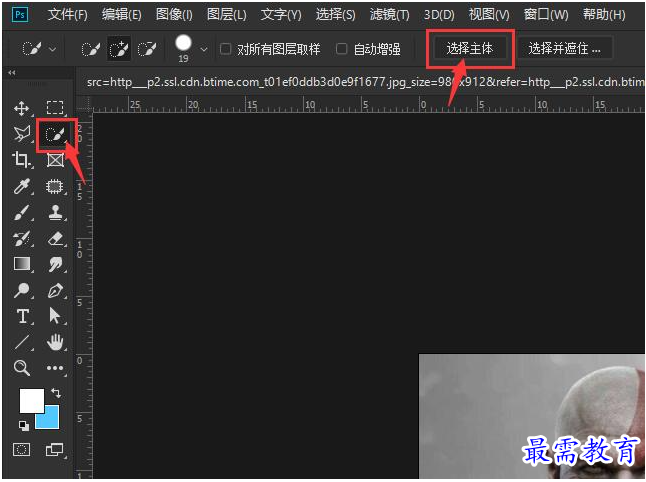Reset to default foreground and background colors
Image resolution: width=646 pixels, height=482 pixels.
click(23, 426)
